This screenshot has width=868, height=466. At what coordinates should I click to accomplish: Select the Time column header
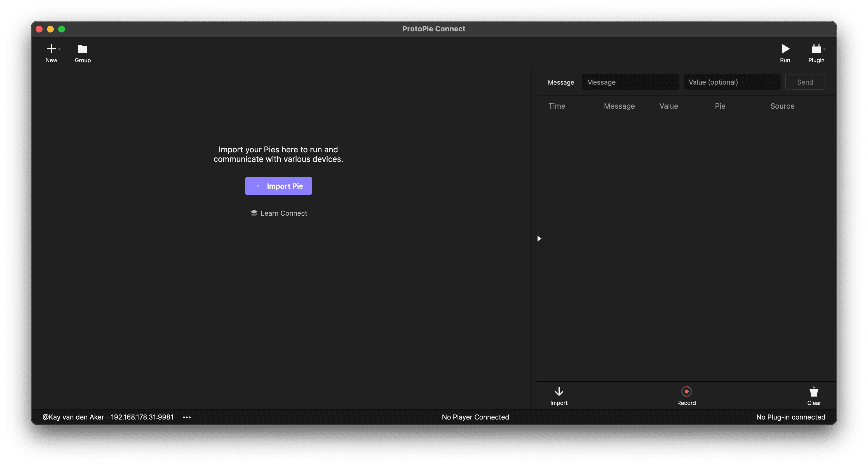coord(557,106)
